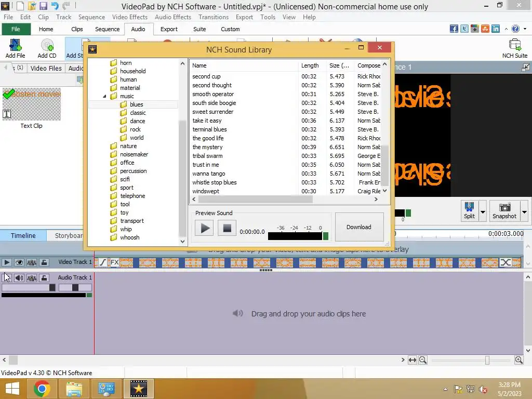
Task: Open the Audio Track 1 group icon
Action: [x=32, y=278]
